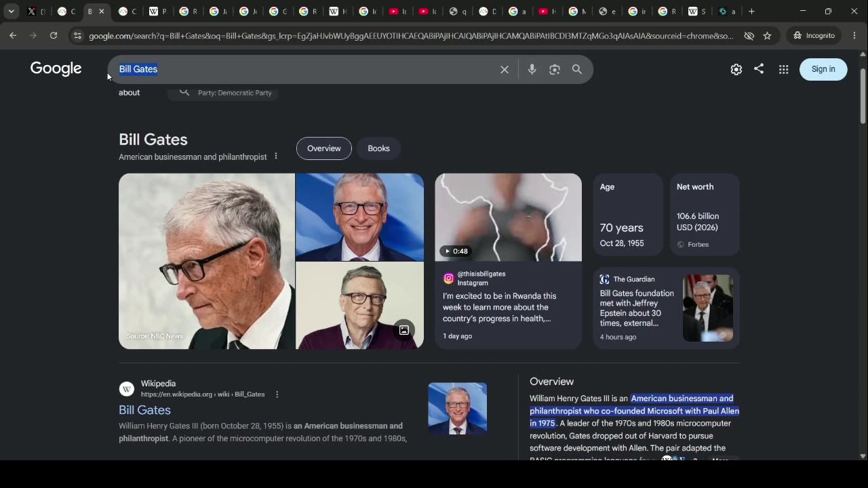
Task: Click the Sign in button
Action: point(823,69)
